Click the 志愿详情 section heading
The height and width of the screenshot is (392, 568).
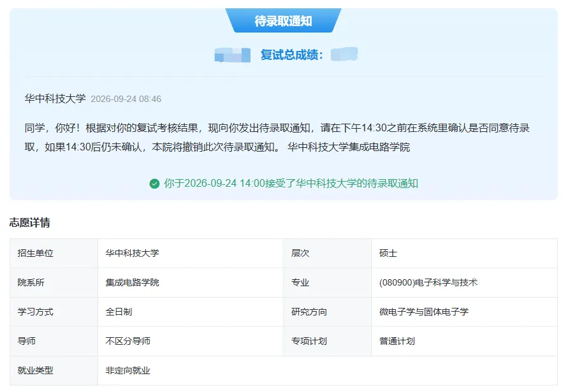(x=30, y=222)
